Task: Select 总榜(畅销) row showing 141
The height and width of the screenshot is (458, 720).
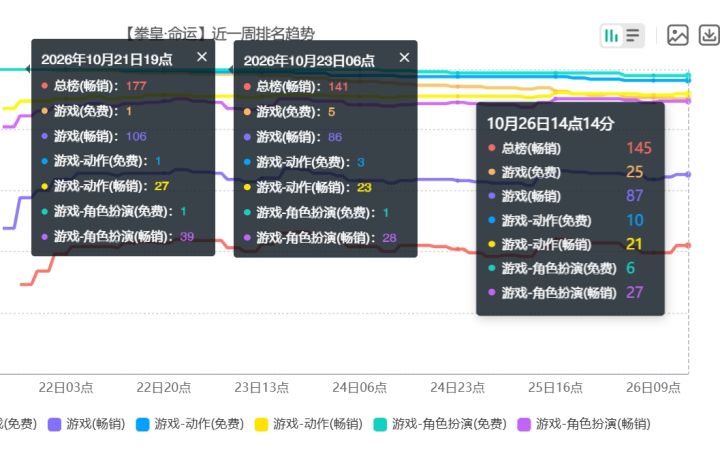Action: tap(296, 87)
